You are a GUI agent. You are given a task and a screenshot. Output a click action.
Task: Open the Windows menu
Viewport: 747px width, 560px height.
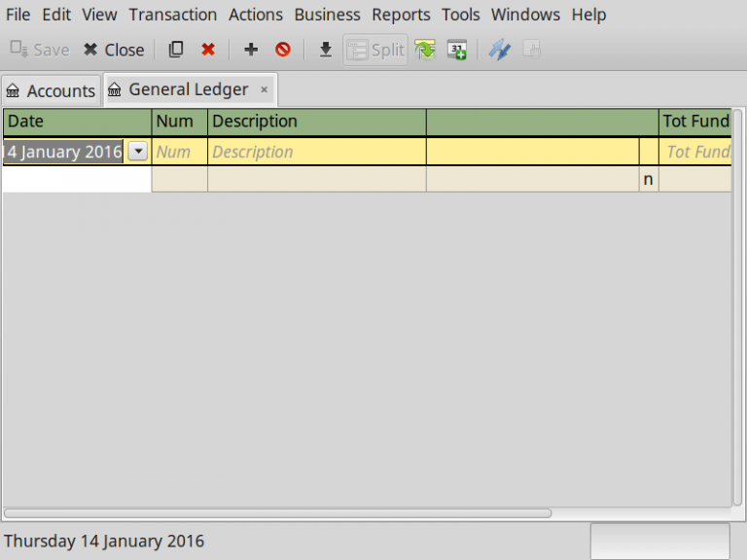pos(525,15)
